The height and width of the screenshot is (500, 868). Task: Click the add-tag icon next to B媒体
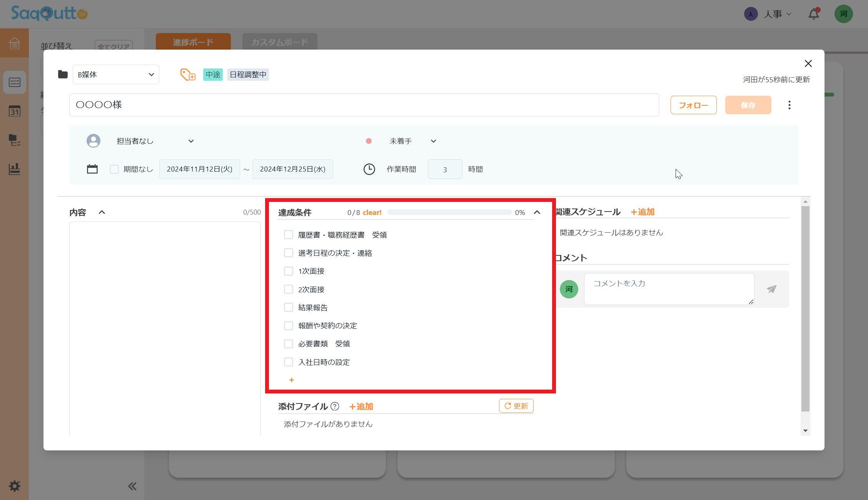(x=187, y=74)
